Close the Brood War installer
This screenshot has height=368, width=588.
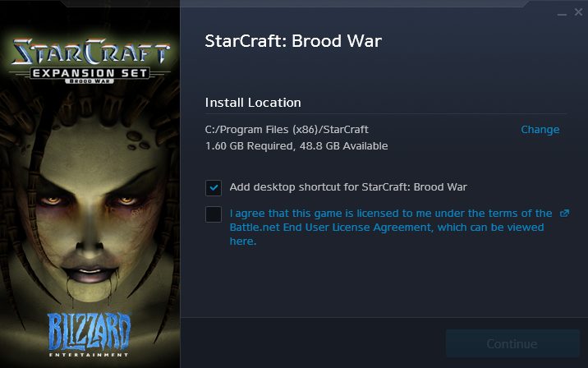(578, 12)
